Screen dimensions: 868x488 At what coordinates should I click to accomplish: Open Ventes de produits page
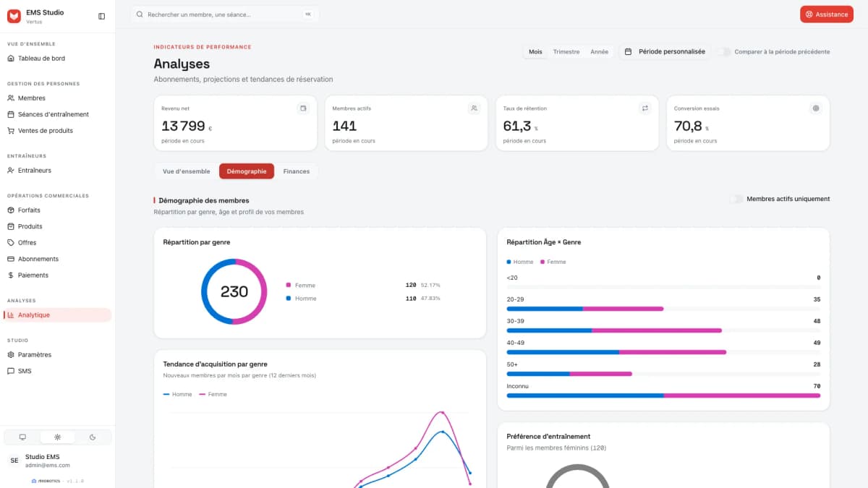click(57, 131)
